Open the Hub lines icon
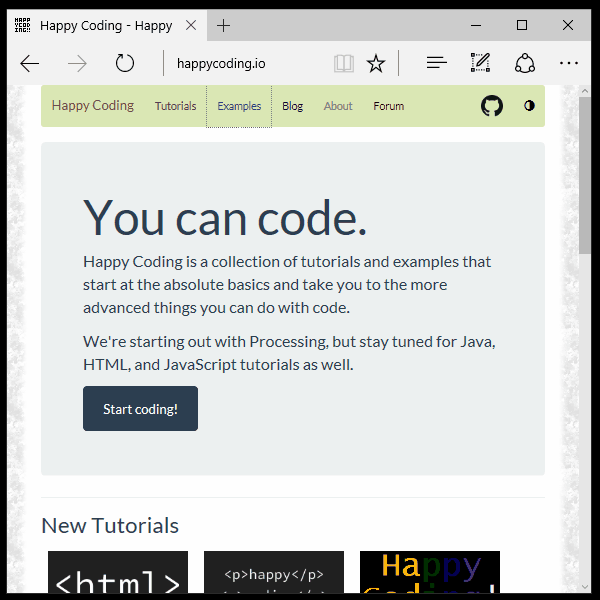600x600 pixels. point(436,63)
